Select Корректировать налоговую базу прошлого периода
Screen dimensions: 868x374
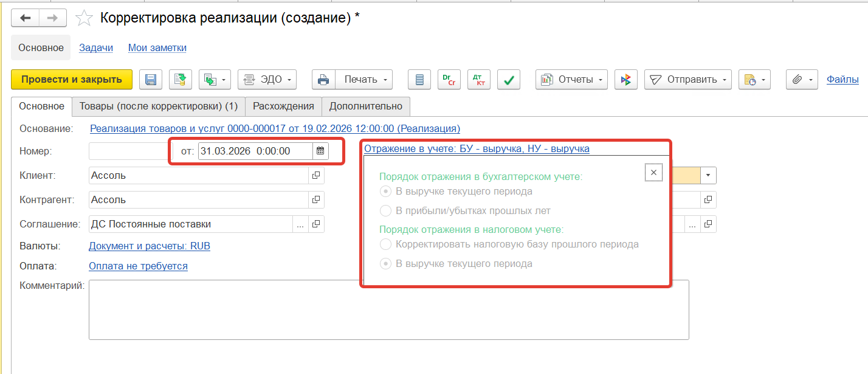(x=509, y=244)
